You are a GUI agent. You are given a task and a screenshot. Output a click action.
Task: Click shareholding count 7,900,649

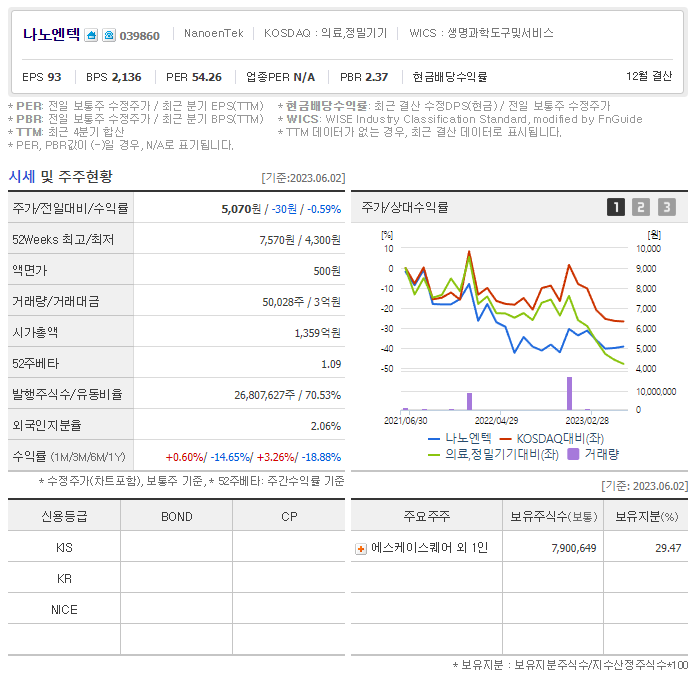click(x=574, y=548)
